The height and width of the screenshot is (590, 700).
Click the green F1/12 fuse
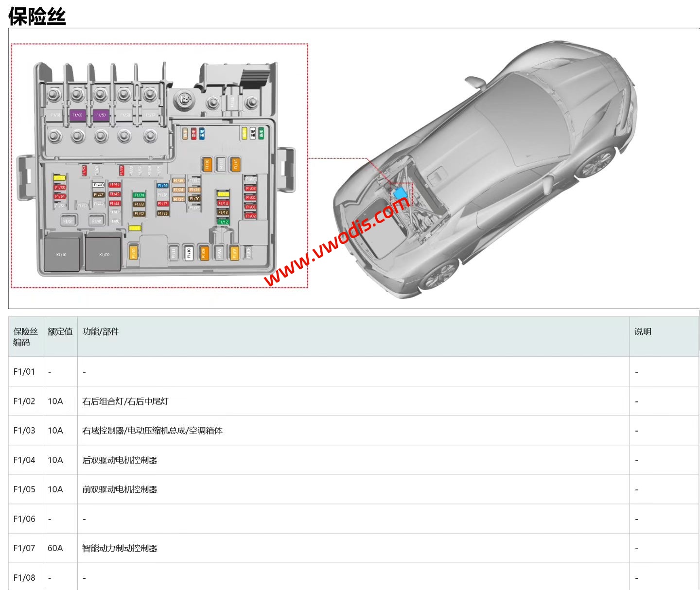[x=223, y=222]
